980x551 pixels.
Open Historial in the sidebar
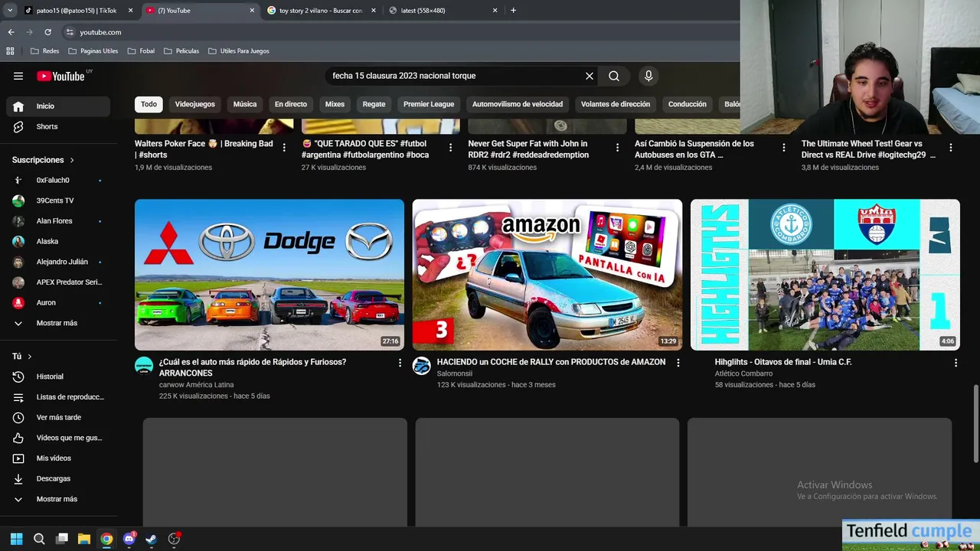pos(58,377)
